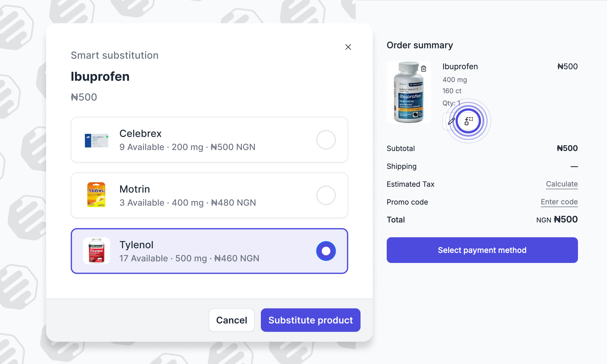Image resolution: width=607 pixels, height=364 pixels.
Task: Click Select payment method button
Action: pyautogui.click(x=482, y=250)
